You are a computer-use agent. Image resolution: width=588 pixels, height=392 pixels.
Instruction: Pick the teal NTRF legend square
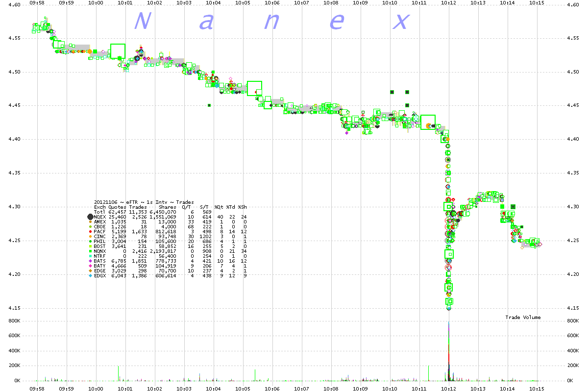click(x=90, y=256)
